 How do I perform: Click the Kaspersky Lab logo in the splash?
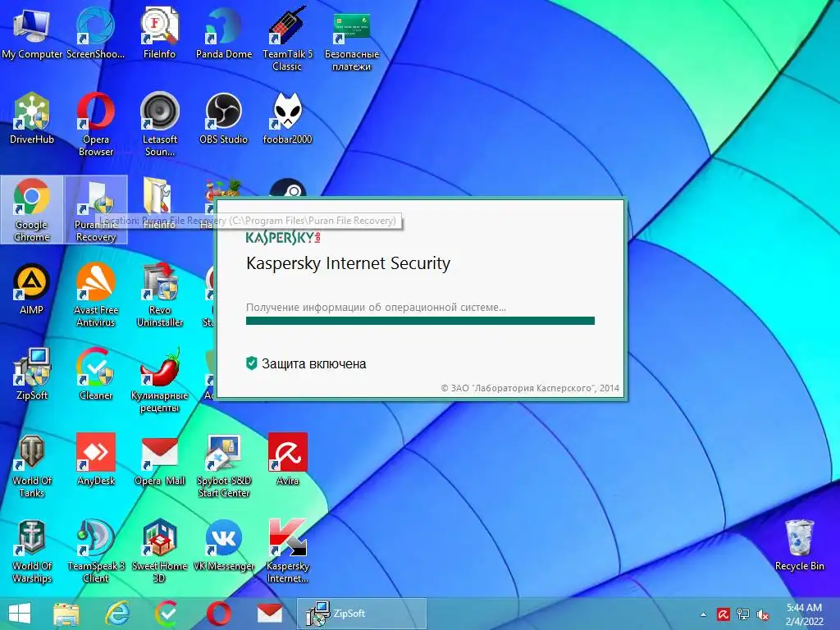click(x=283, y=237)
